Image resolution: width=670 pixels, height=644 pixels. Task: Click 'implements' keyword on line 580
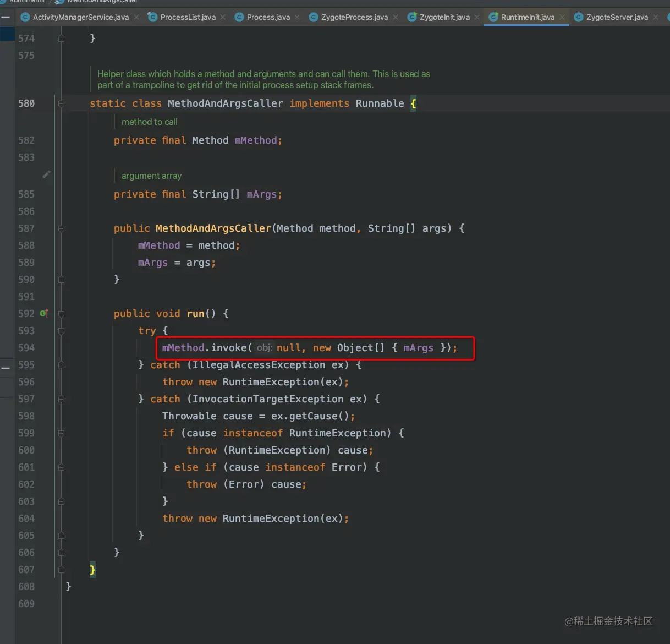tap(320, 103)
